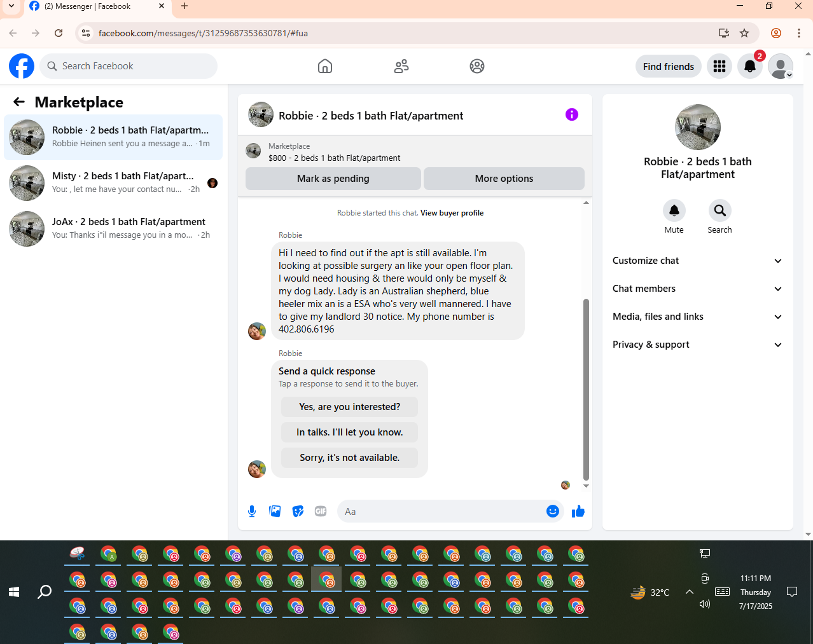Screen dimensions: 813x644
Task: Open the Groups icon in top navigation
Action: 477,66
